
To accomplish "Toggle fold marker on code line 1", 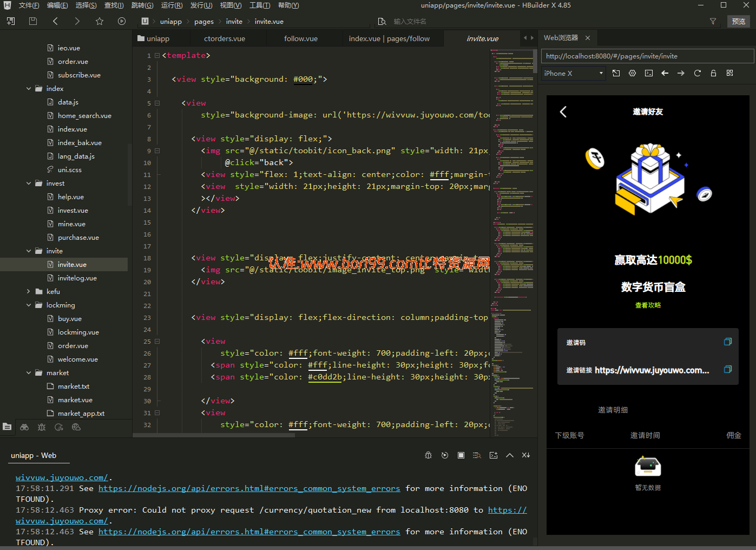I will (157, 55).
